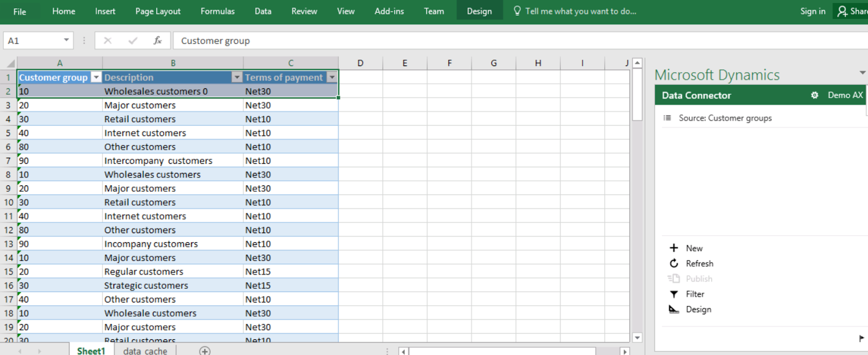The image size is (868, 355).
Task: Select cell Wholesale customers in row 18
Action: tap(173, 313)
